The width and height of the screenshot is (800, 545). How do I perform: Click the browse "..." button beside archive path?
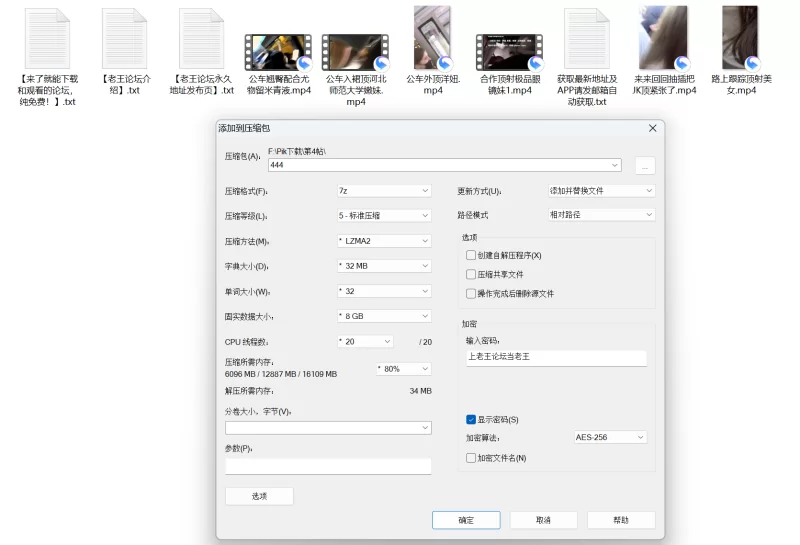[645, 165]
